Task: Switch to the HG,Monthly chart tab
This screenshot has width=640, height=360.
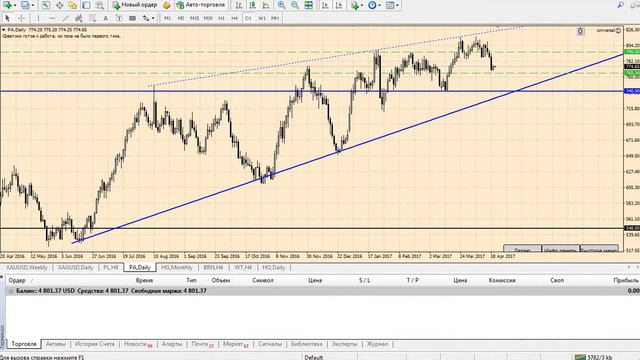Action: (x=177, y=267)
